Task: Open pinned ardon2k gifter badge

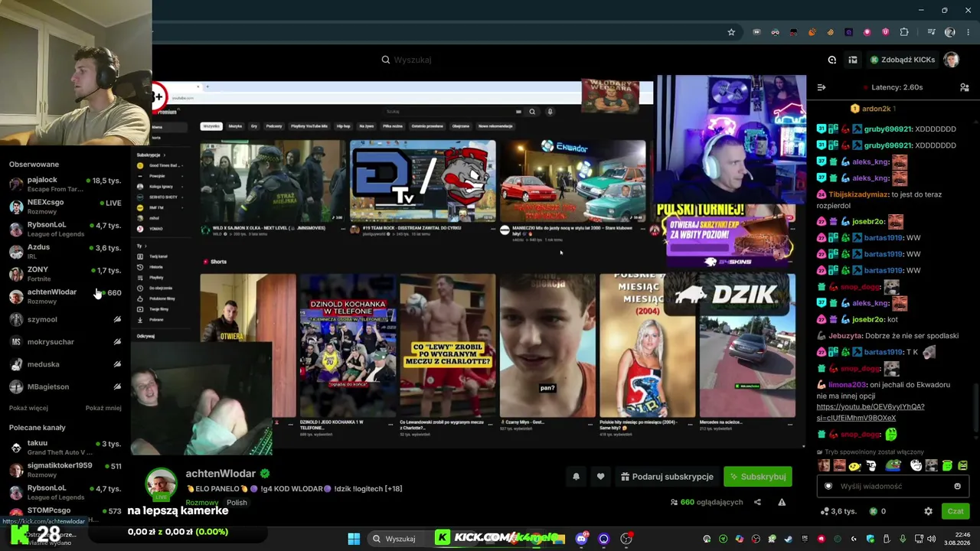Action: tap(874, 109)
